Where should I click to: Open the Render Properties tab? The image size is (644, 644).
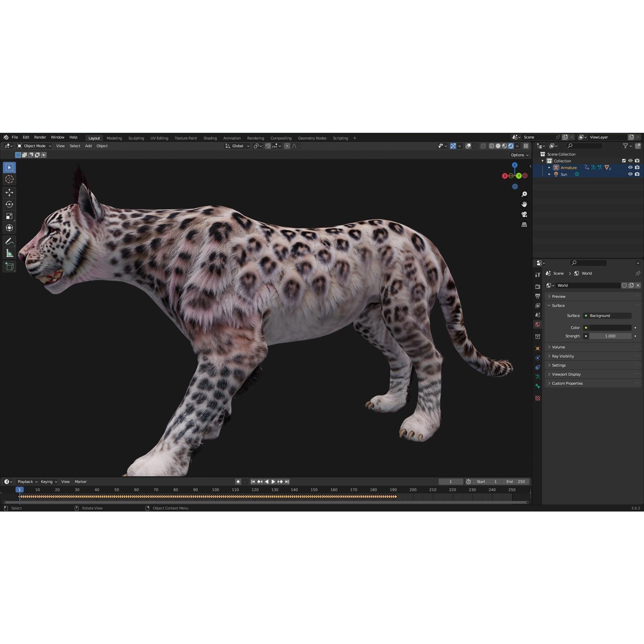(538, 286)
